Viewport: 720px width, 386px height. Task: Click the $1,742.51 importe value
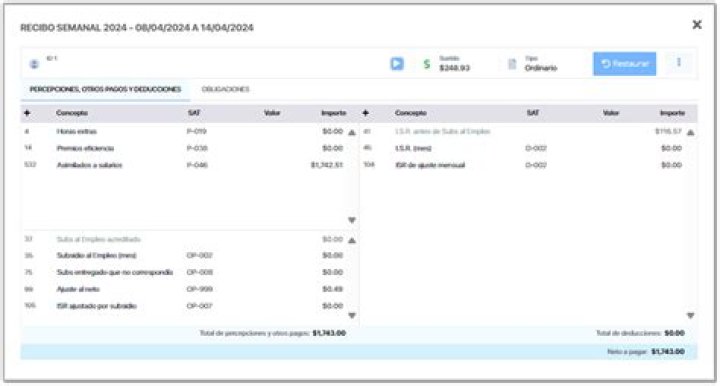pos(326,165)
